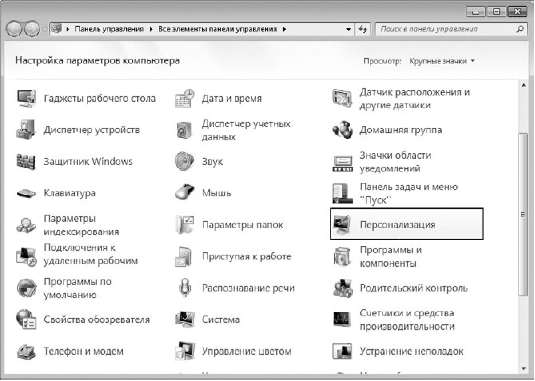
Task: Open the Звук text link
Action: pos(212,161)
